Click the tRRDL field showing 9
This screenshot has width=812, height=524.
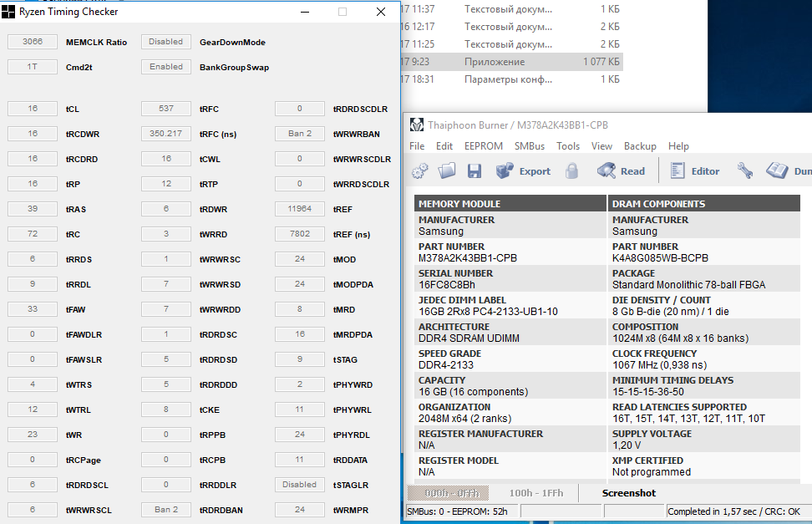coord(33,284)
